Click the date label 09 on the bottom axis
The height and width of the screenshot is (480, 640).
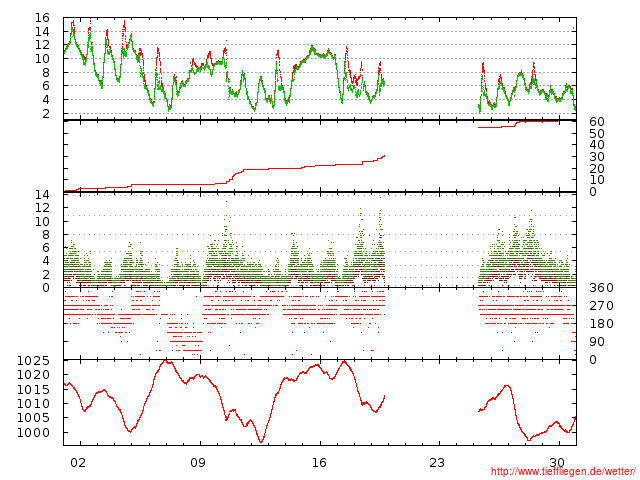coord(198,462)
